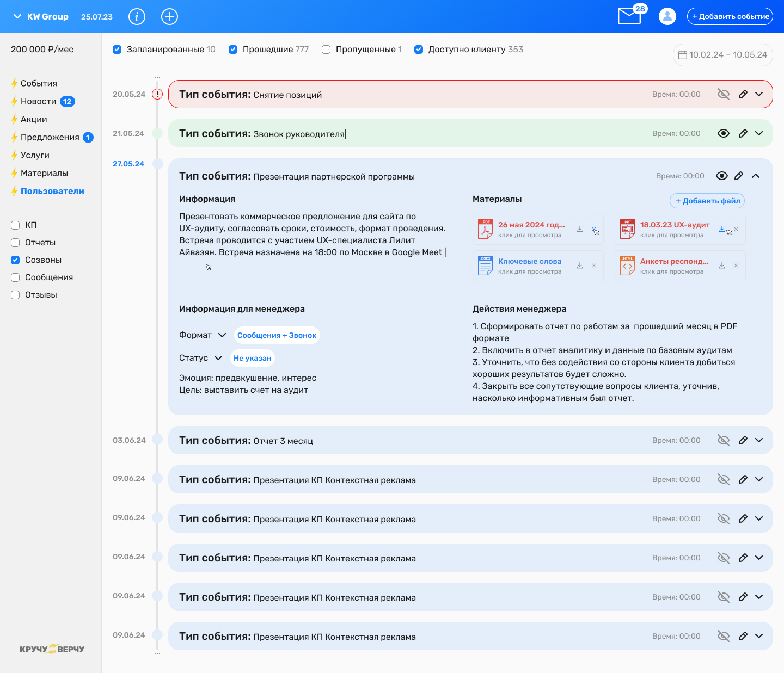Viewport: 784px width, 673px height.
Task: Check the Отчеты sidebar checkbox
Action: [x=15, y=243]
